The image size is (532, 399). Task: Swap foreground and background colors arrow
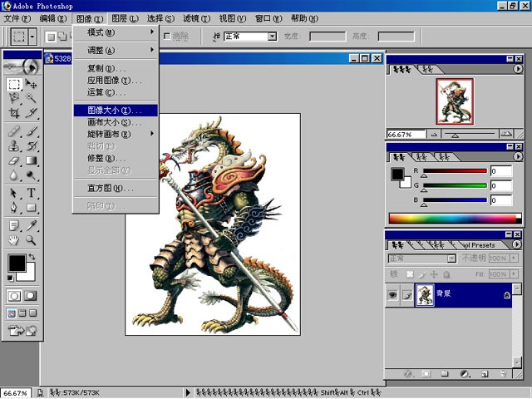(32, 257)
